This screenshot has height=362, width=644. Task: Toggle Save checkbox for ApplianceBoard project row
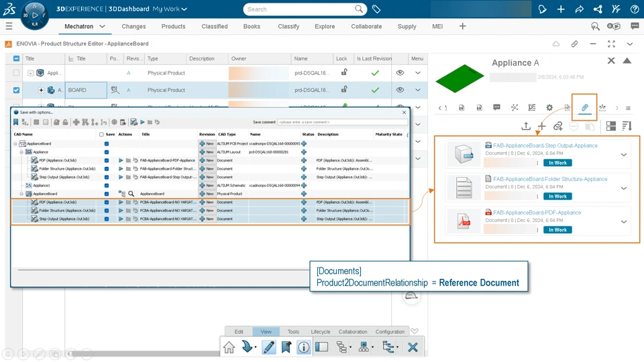[x=107, y=143]
